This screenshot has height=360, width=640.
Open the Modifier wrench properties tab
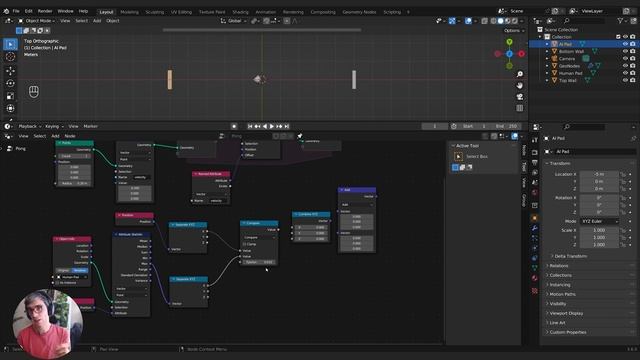[x=534, y=228]
